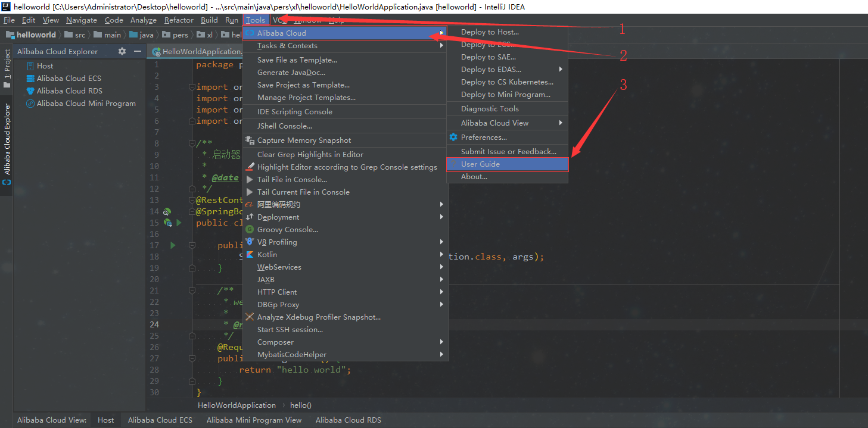
Task: Expand the Kotlin submenu
Action: pos(441,254)
